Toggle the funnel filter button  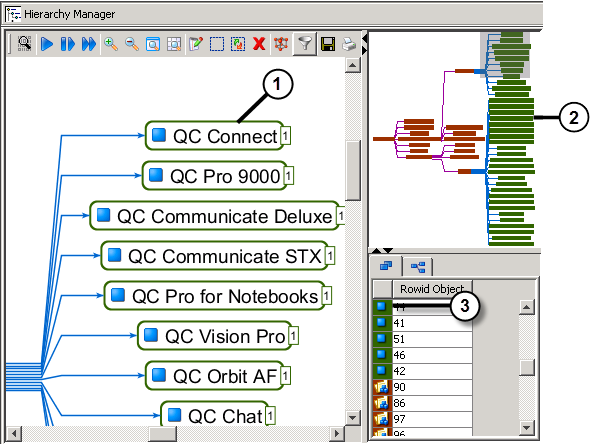(x=305, y=44)
